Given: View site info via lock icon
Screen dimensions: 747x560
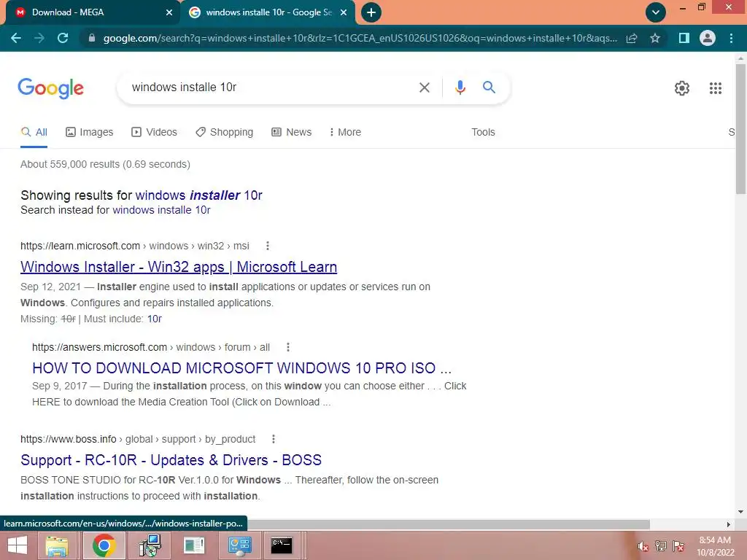Looking at the screenshot, I should [x=91, y=38].
